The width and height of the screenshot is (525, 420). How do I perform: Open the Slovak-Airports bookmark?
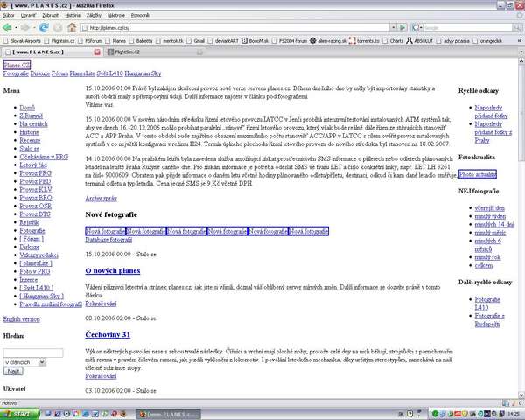pos(22,41)
